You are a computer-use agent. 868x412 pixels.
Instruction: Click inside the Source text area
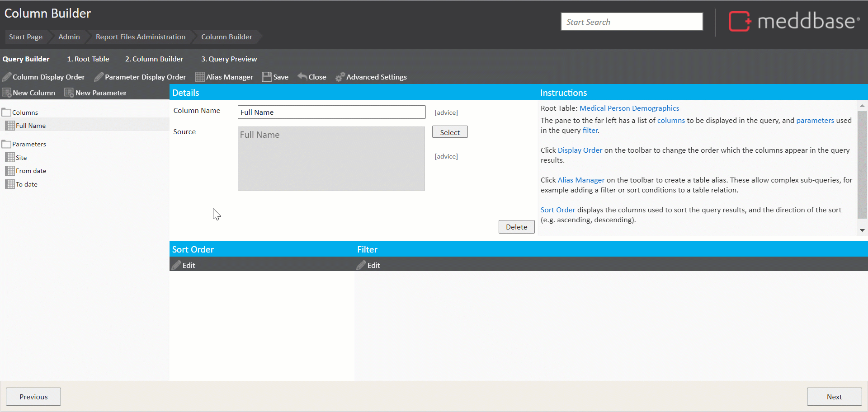tap(331, 159)
